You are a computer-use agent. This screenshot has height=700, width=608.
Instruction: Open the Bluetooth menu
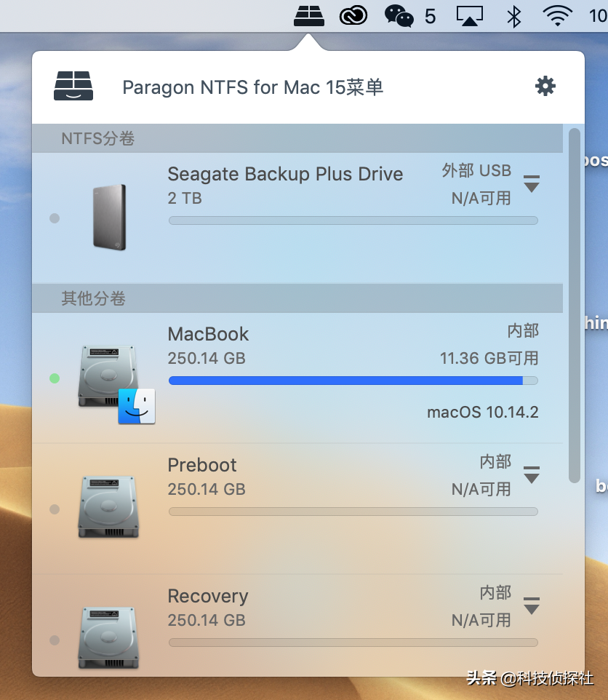click(513, 16)
